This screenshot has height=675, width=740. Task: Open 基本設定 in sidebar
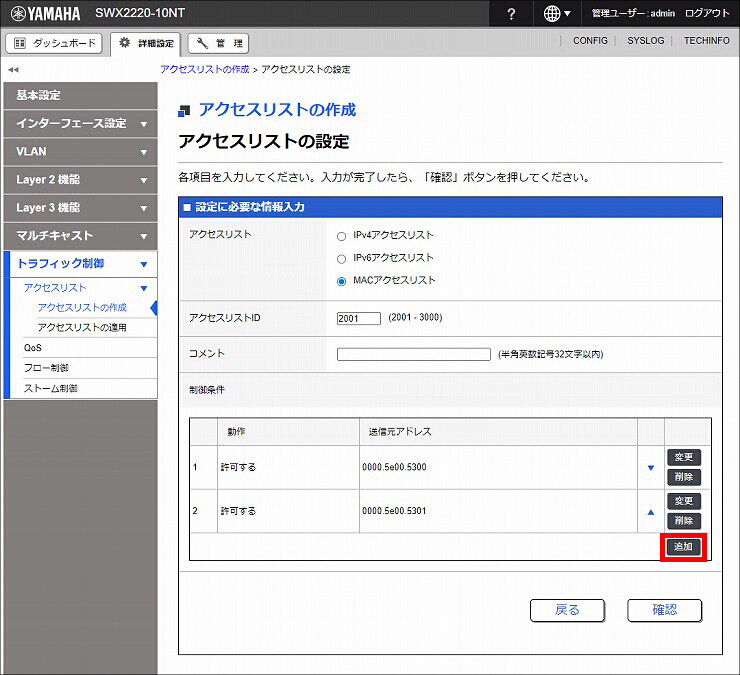80,95
